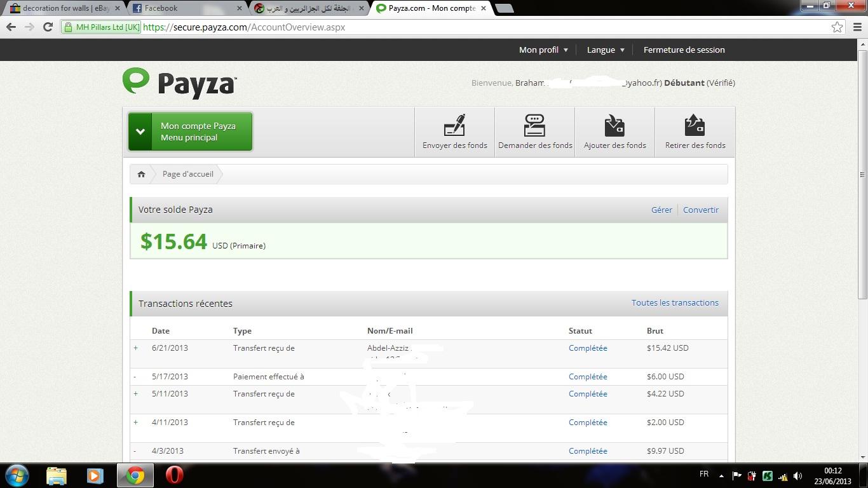Click the Brut column header

[654, 331]
